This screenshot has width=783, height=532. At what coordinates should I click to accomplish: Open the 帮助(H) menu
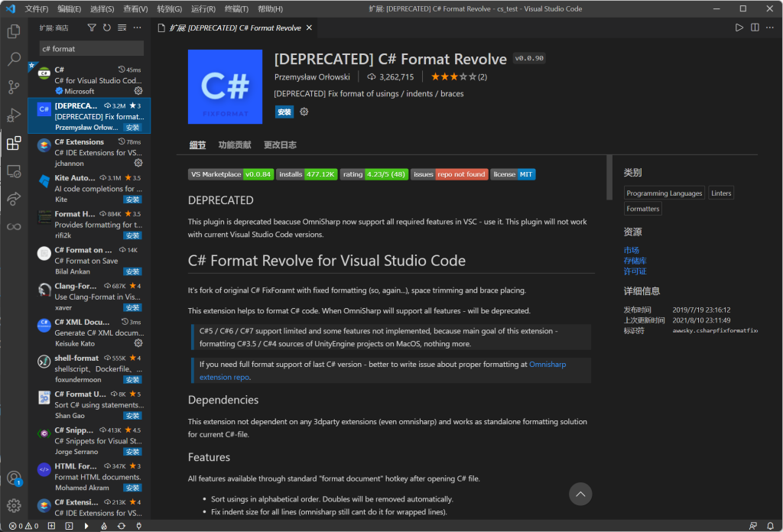270,9
